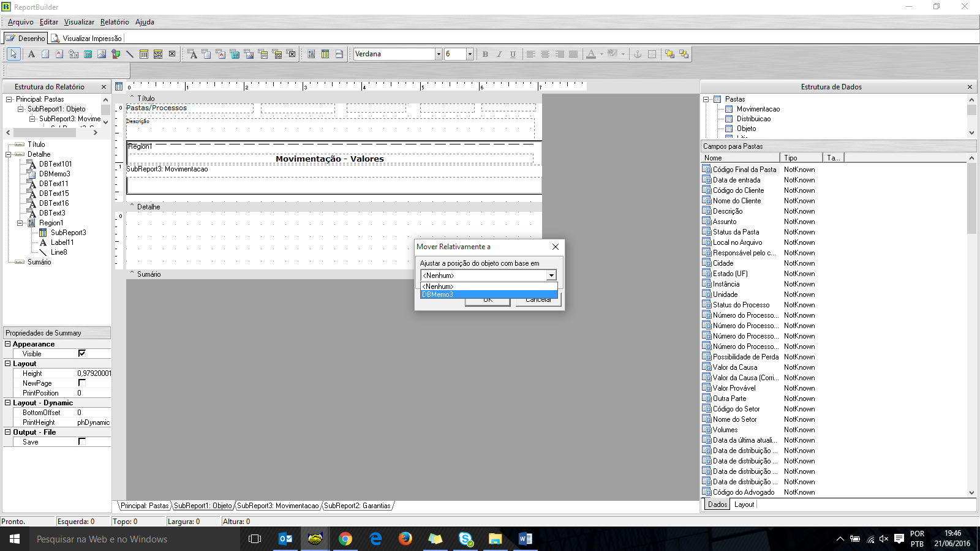Set text alignment to left

tap(531, 54)
